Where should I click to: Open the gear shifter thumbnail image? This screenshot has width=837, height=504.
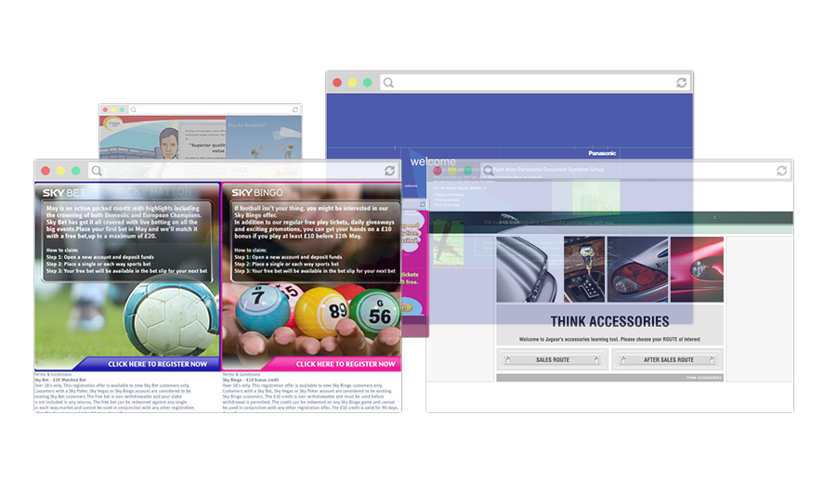(x=580, y=269)
